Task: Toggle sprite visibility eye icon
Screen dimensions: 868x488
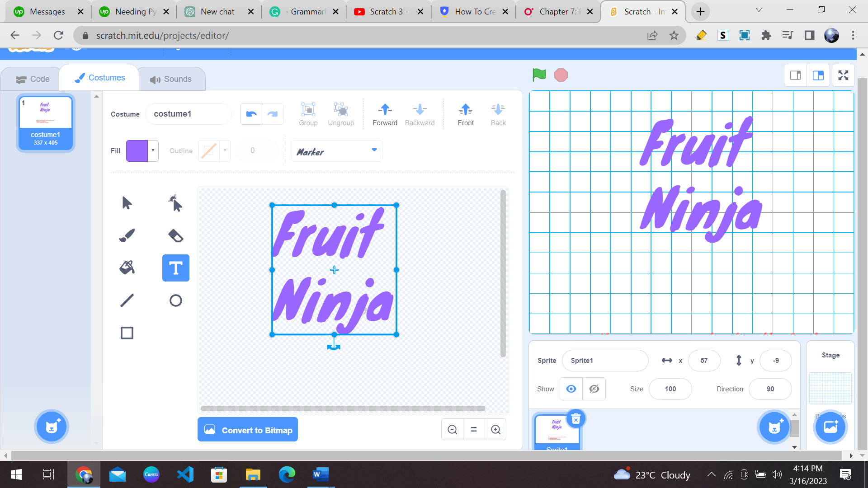Action: click(x=571, y=389)
